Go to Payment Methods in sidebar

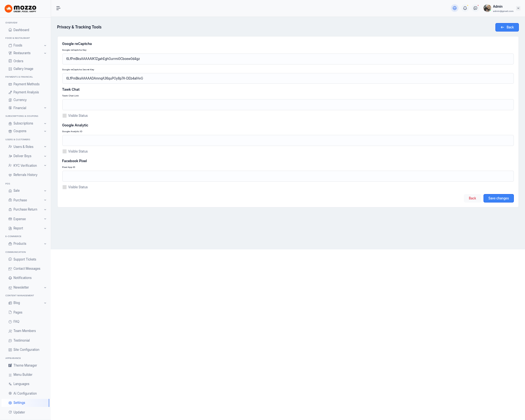[x=26, y=84]
